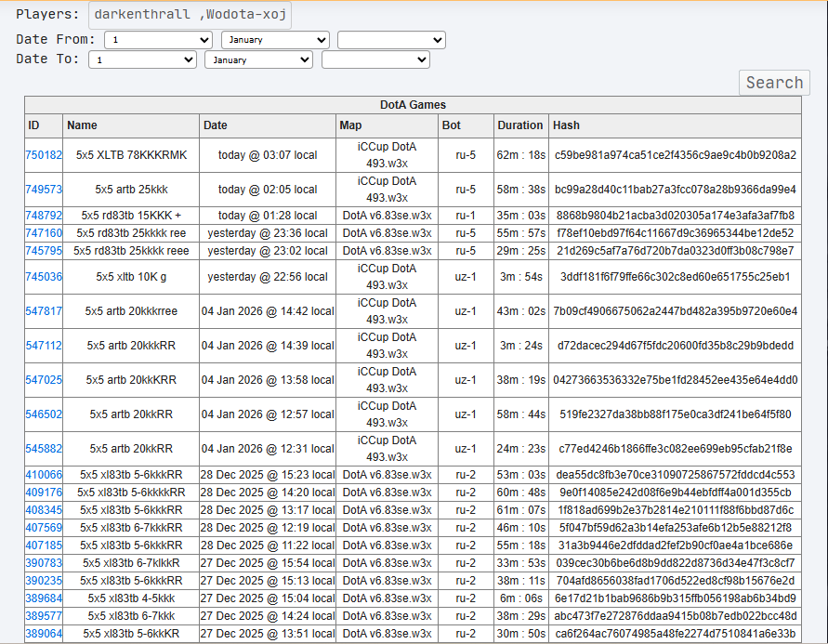Select game name 5x5 xltb 10K g
828x644 pixels.
pos(131,277)
